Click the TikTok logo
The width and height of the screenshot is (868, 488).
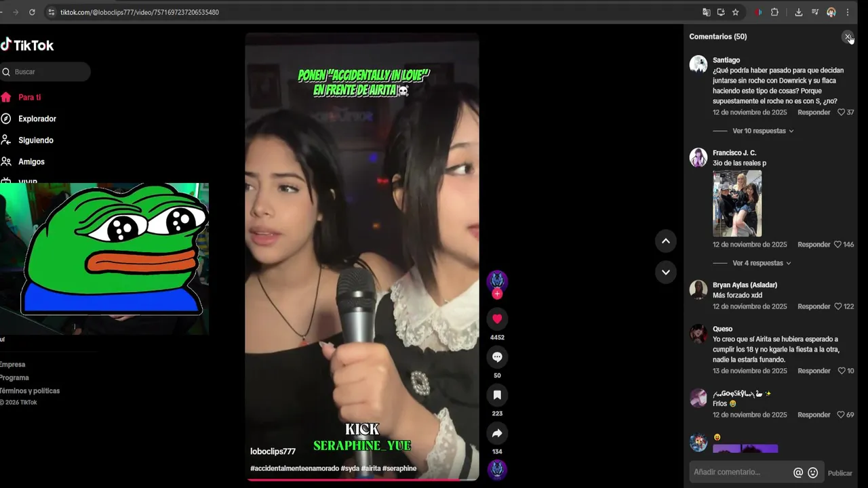27,45
